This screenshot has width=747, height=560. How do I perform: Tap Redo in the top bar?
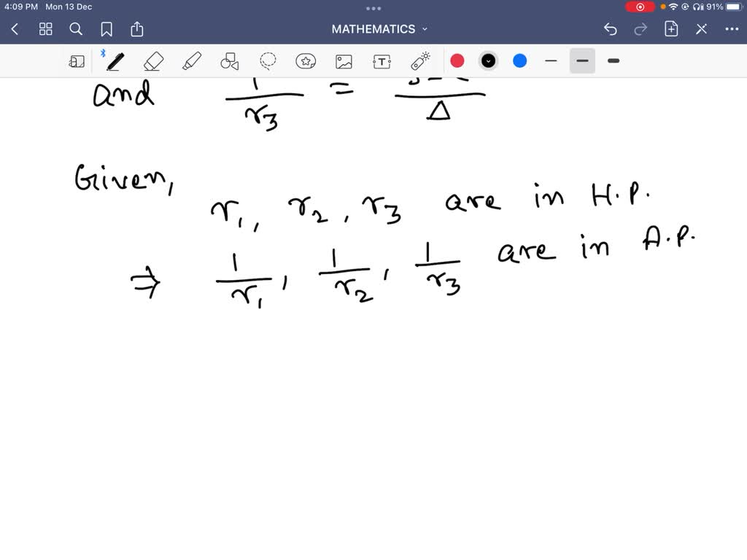coord(640,28)
